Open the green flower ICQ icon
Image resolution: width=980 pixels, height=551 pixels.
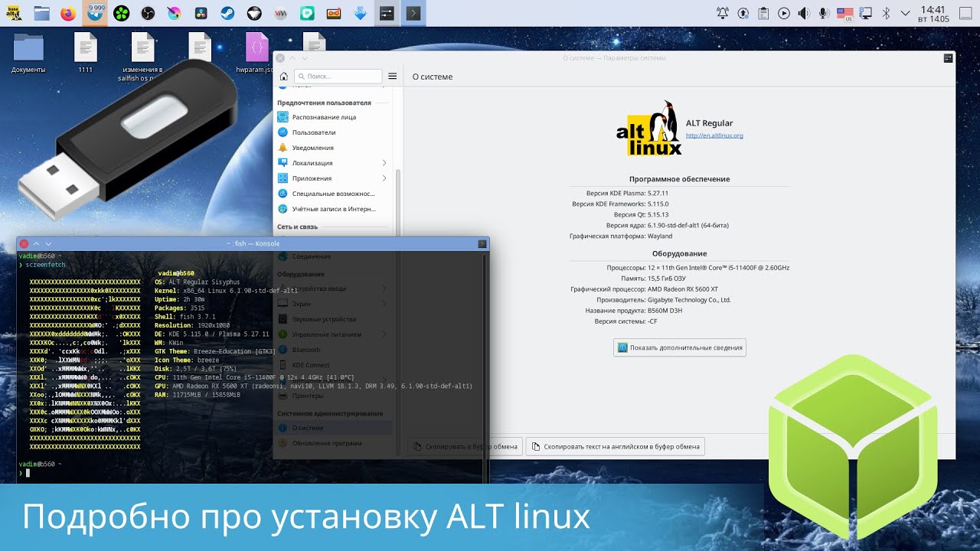coord(122,13)
